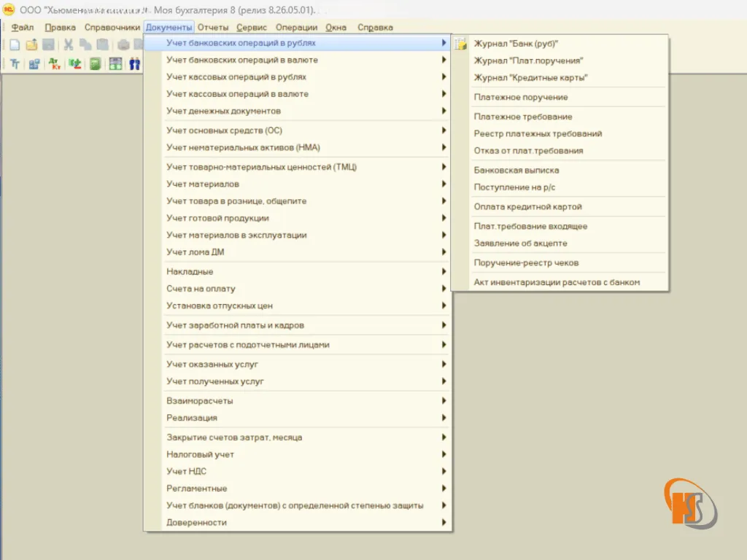Click the green-red operation entry icon
This screenshot has width=747, height=560.
tap(75, 64)
